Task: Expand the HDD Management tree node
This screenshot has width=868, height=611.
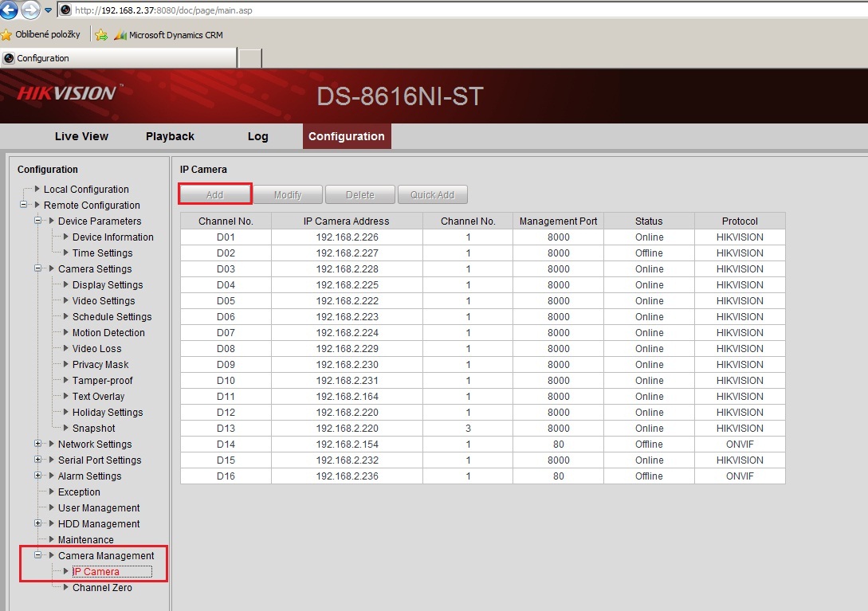Action: (x=38, y=524)
